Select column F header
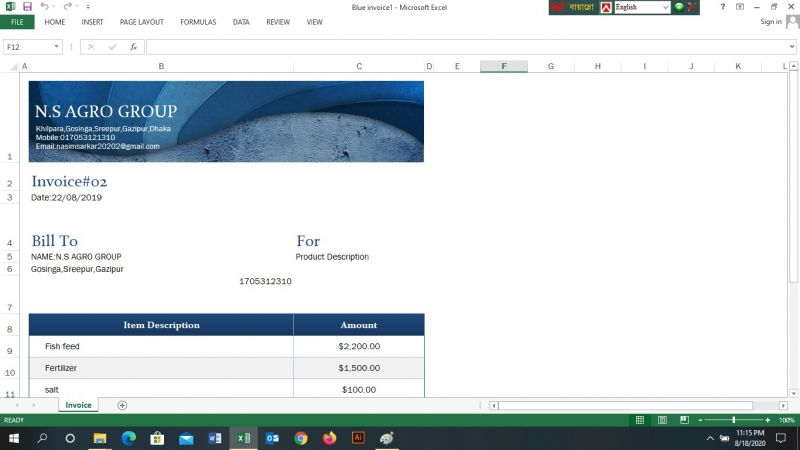Viewport: 800px width, 450px height. (x=503, y=66)
